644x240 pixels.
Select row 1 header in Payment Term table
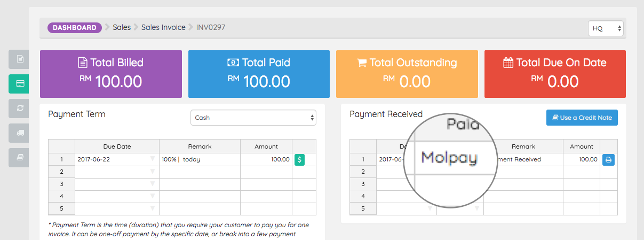[x=61, y=159]
